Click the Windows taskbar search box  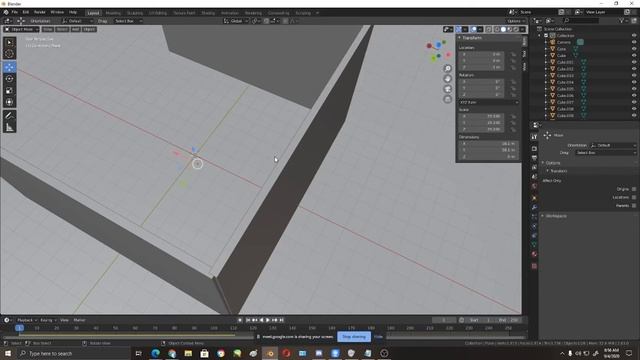(73, 353)
